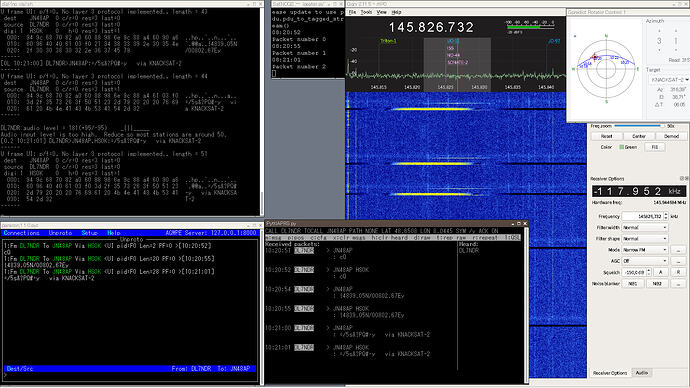Open Unproto menu in paracon window
Screen dimensions: 690x388
tap(60, 233)
